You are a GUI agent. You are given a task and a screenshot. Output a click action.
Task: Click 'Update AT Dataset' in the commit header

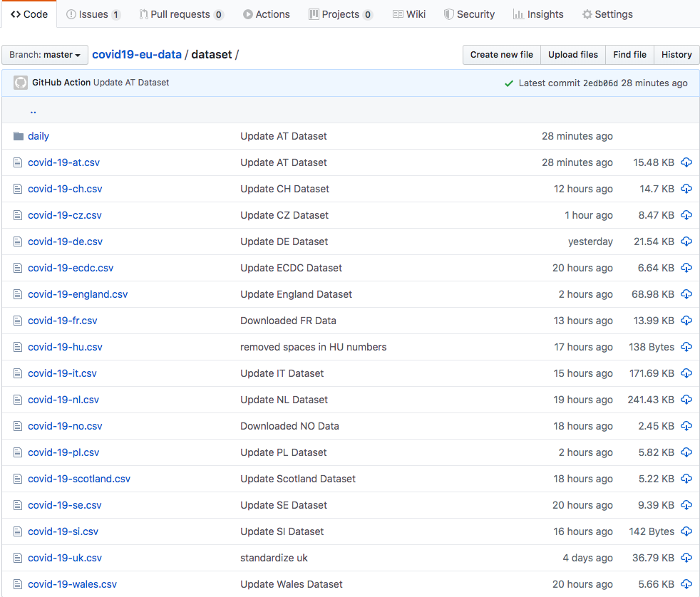point(131,83)
